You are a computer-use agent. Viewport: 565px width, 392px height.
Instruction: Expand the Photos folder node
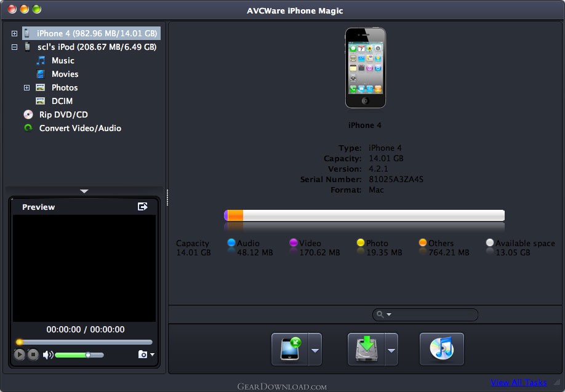26,87
